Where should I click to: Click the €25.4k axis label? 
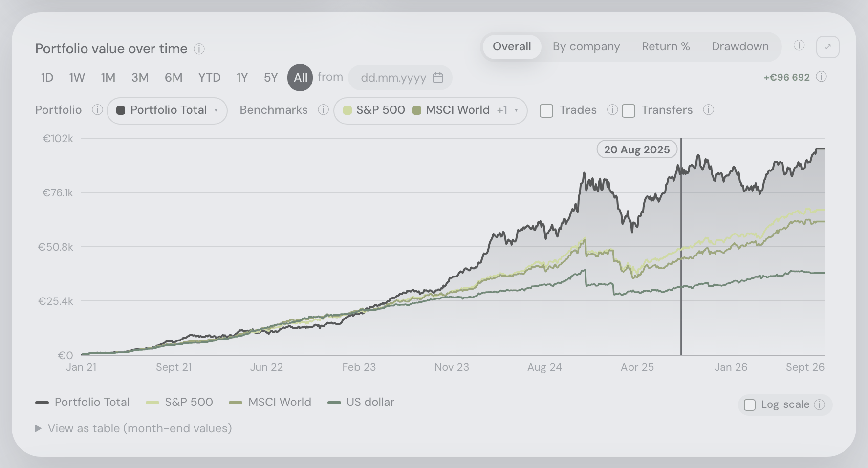pos(56,301)
